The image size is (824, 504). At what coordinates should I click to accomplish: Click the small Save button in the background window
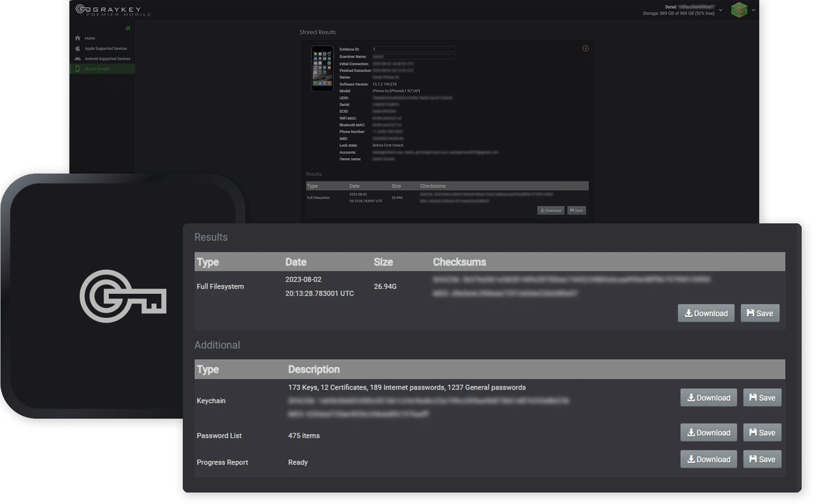click(x=576, y=211)
